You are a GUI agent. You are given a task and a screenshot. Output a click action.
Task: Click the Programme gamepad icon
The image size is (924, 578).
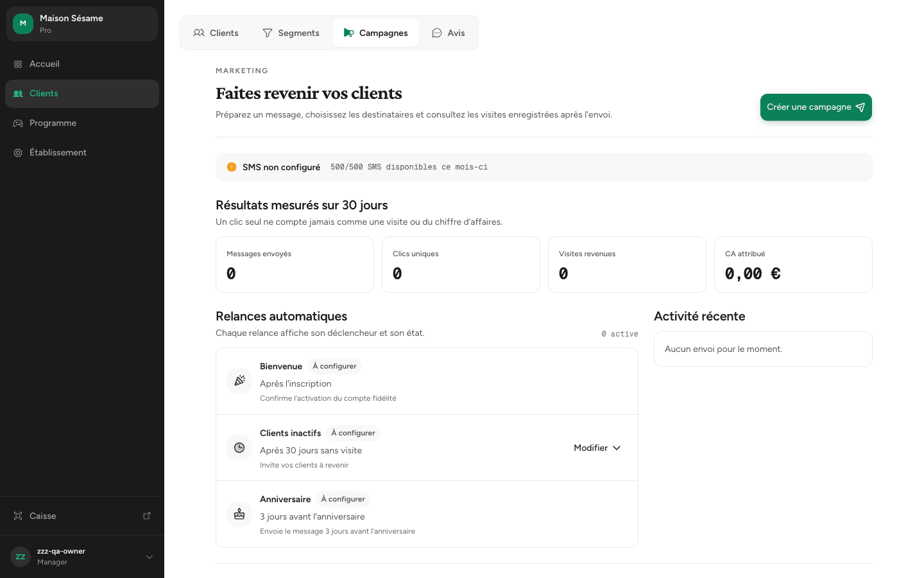pos(18,123)
